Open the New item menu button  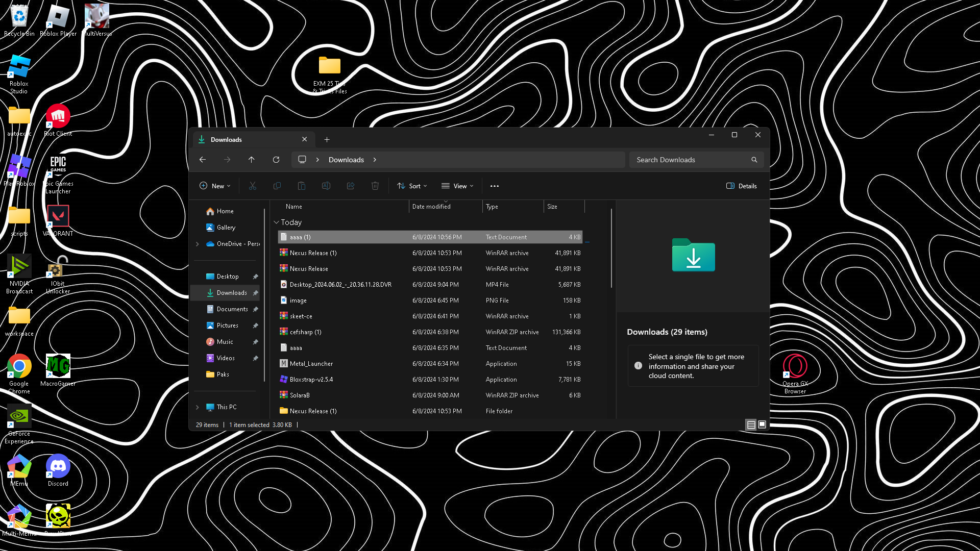point(215,186)
